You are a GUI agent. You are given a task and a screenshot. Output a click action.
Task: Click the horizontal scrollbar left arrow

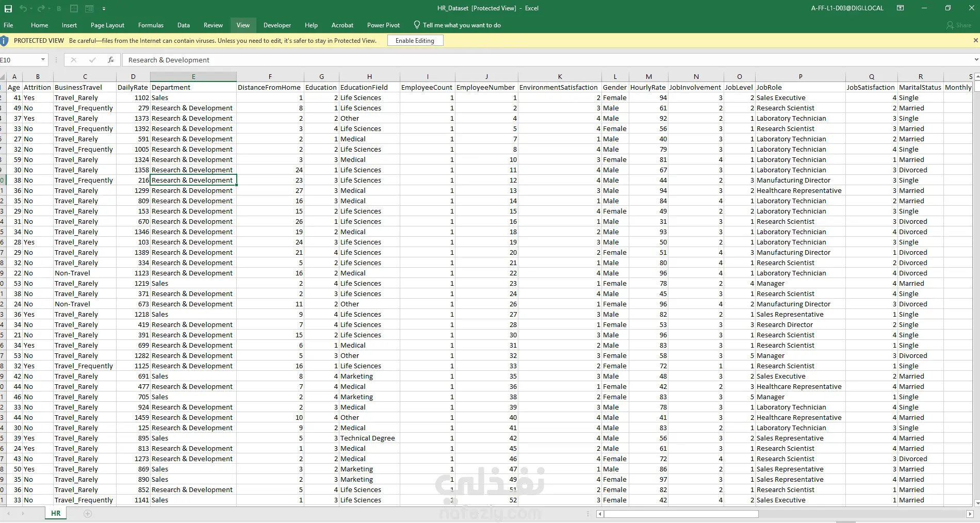click(600, 514)
